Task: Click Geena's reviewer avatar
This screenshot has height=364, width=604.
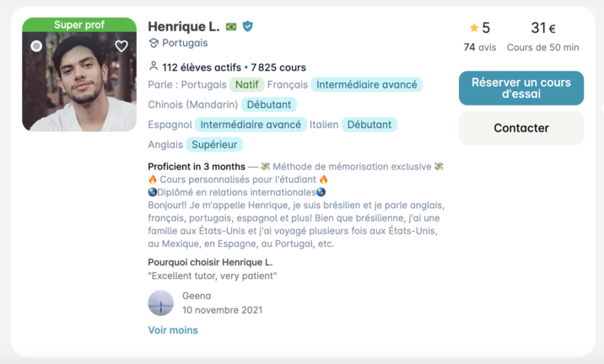Action: pos(160,303)
